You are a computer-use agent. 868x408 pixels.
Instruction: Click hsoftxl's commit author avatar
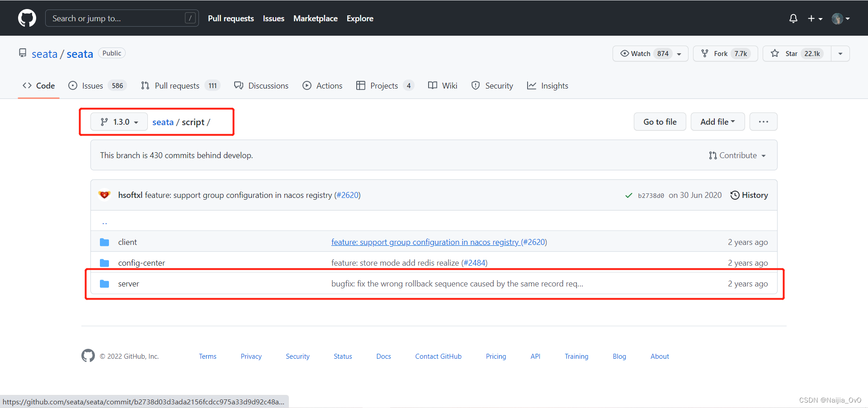tap(104, 195)
